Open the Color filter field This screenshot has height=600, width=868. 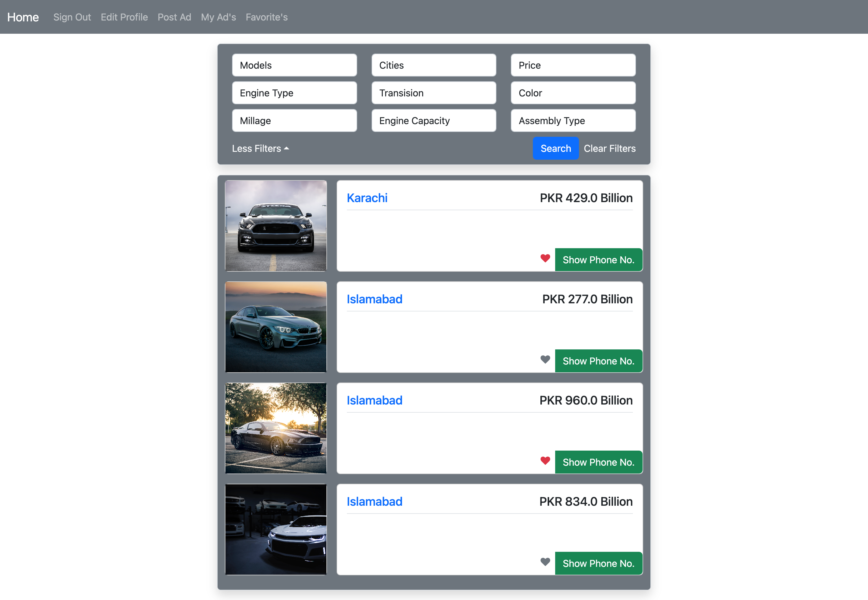[x=573, y=93]
